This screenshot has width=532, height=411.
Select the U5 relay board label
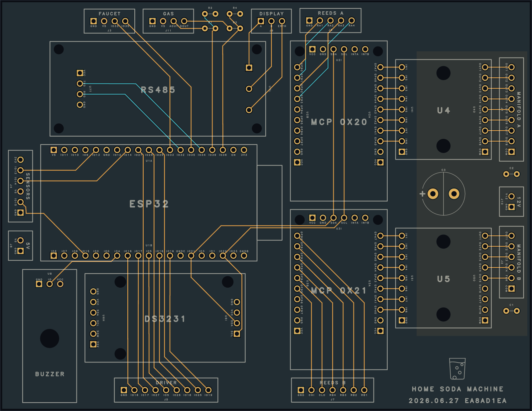click(x=444, y=279)
